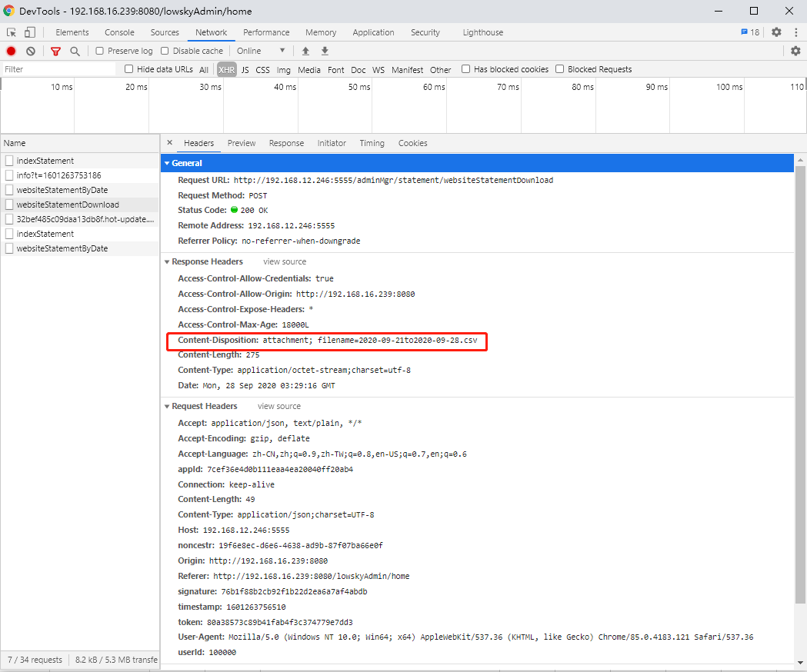Open DevTools settings gear icon
Viewport: 807px width, 672px height.
(777, 32)
